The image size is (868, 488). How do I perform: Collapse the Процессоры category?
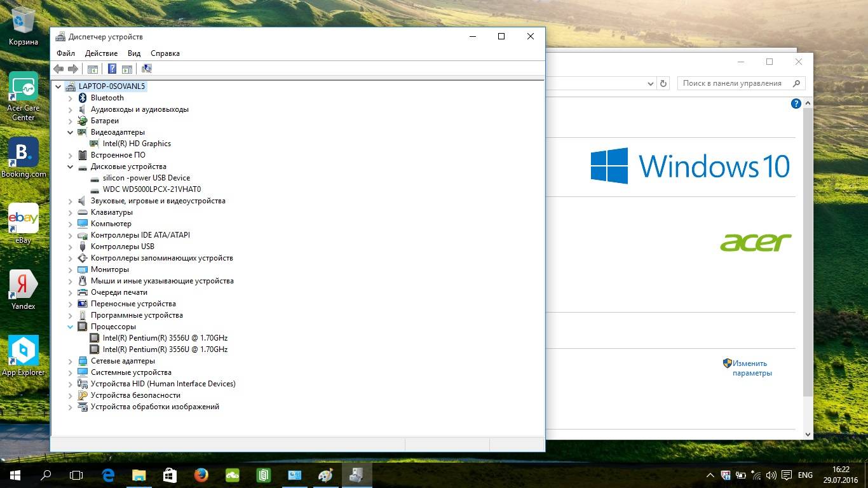click(71, 327)
